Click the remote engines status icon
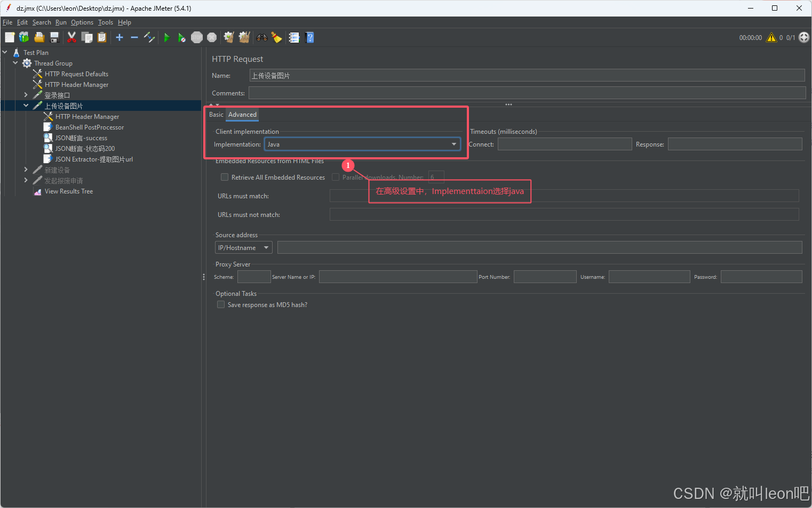This screenshot has width=812, height=508. tap(804, 37)
